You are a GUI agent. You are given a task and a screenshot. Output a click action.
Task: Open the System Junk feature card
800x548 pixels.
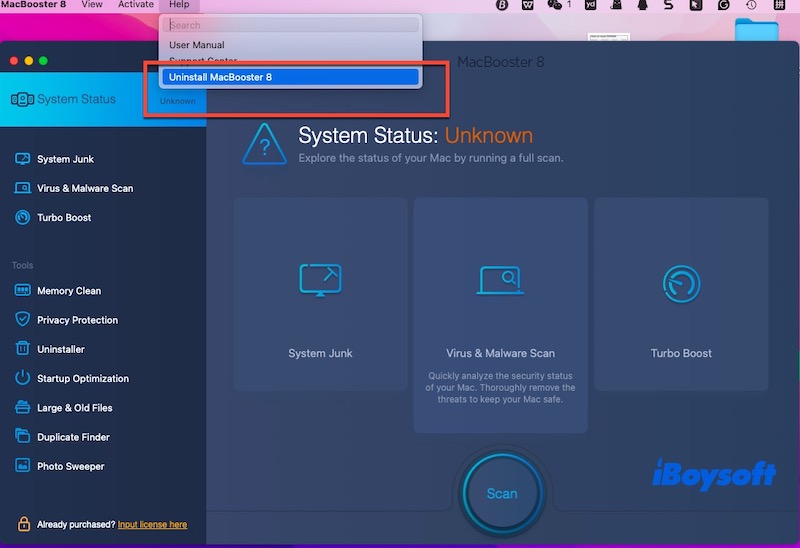(320, 293)
